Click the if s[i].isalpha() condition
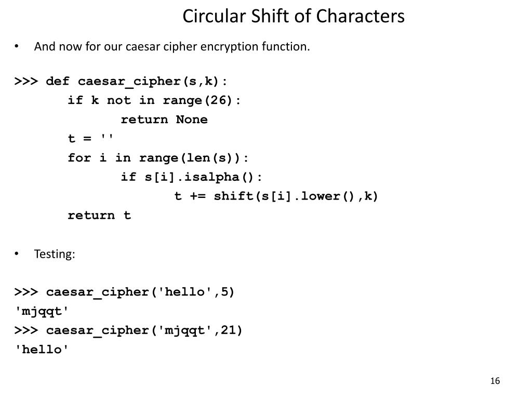The height and width of the screenshot is (399, 532). [191, 177]
